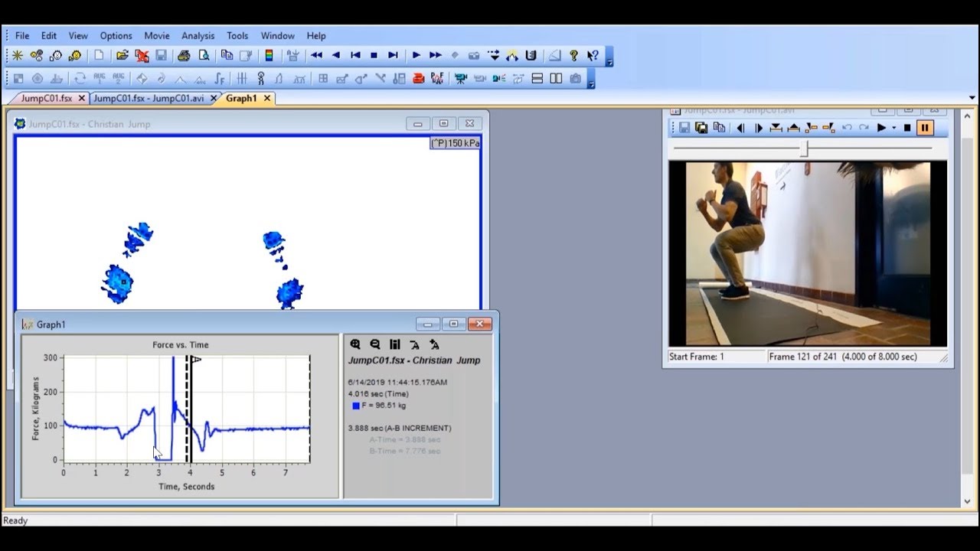Screen dimensions: 980x551
Task: Open the tab list dropdown arrow
Action: (x=972, y=98)
